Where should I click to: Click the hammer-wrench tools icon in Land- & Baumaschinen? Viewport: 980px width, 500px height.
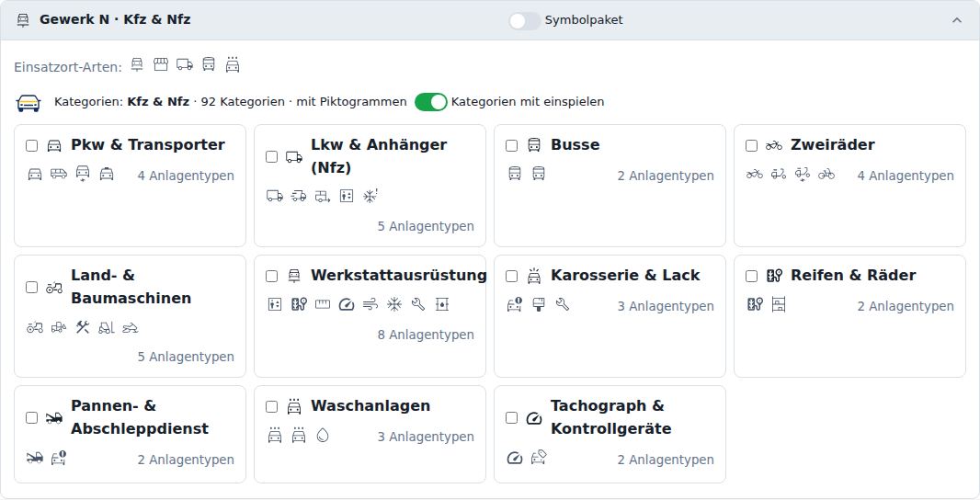[83, 327]
